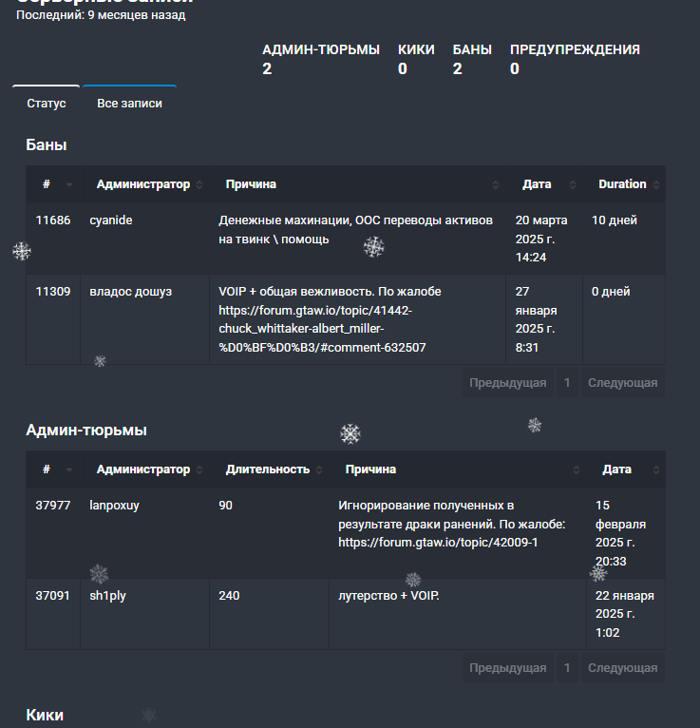The height and width of the screenshot is (728, 700).
Task: Select page 1 under Bans table
Action: [567, 383]
